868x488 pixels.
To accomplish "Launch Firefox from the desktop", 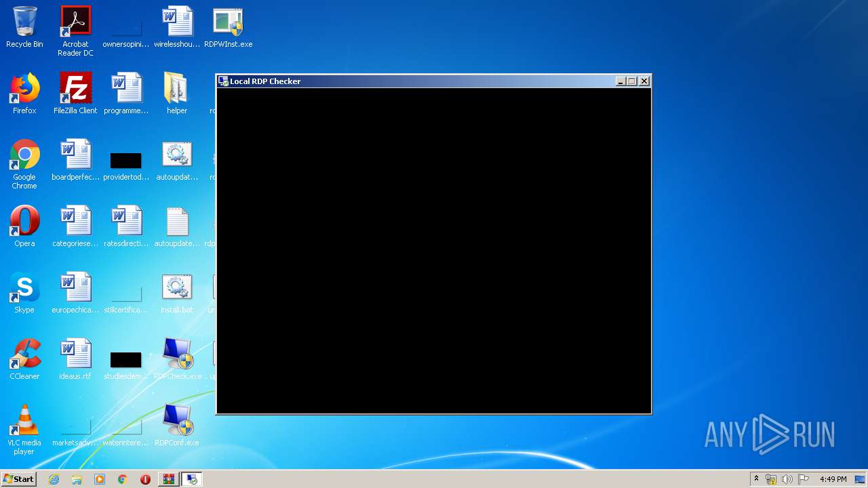I will tap(24, 94).
